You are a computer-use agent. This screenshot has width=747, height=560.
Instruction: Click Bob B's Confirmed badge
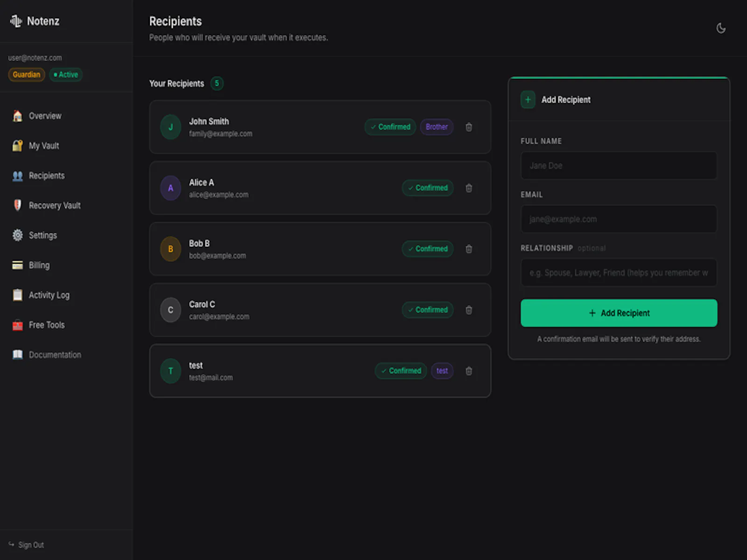(x=428, y=249)
